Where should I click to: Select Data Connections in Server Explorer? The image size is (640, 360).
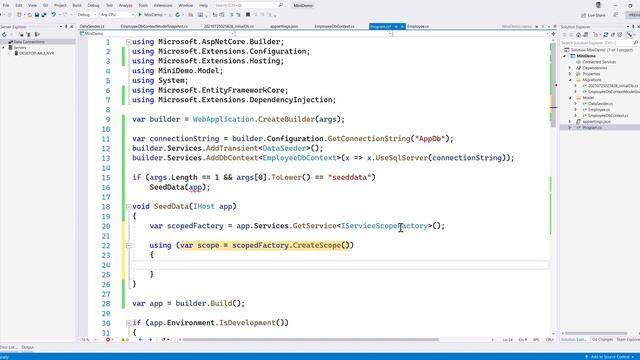tap(29, 42)
